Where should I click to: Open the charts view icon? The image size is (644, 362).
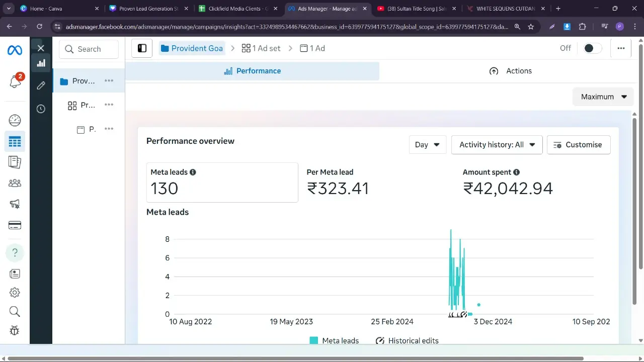(x=41, y=63)
